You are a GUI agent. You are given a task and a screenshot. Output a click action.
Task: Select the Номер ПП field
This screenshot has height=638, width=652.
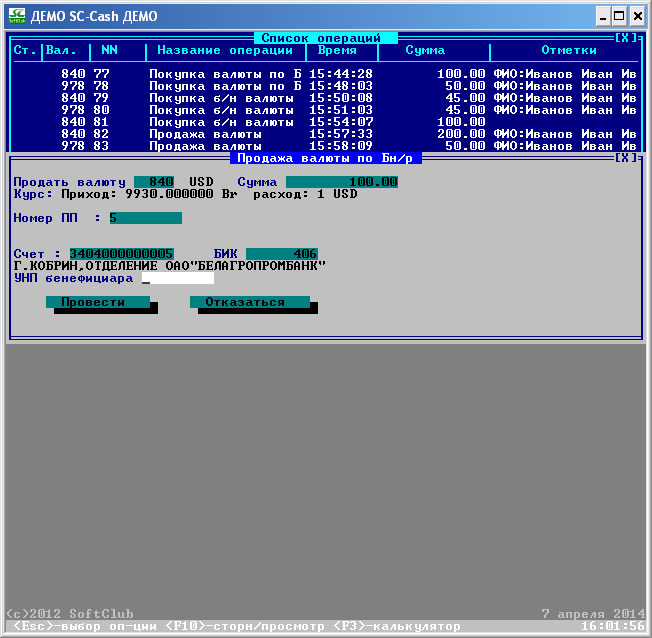(x=146, y=218)
